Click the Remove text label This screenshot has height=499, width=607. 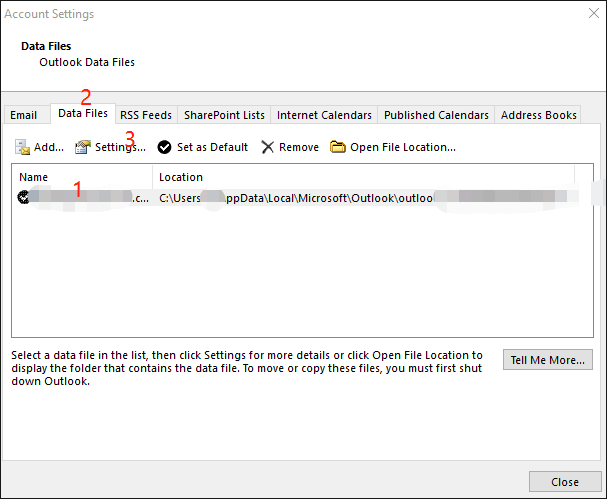[299, 147]
